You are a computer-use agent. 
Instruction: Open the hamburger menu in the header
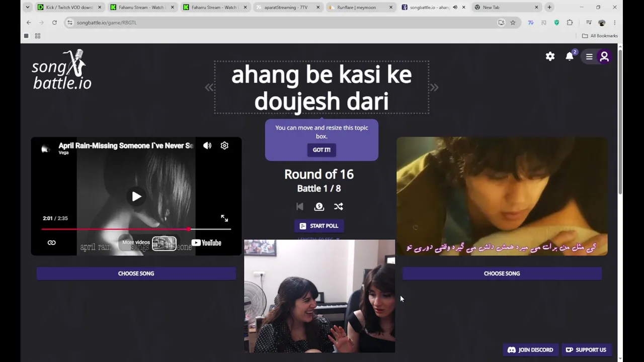589,57
